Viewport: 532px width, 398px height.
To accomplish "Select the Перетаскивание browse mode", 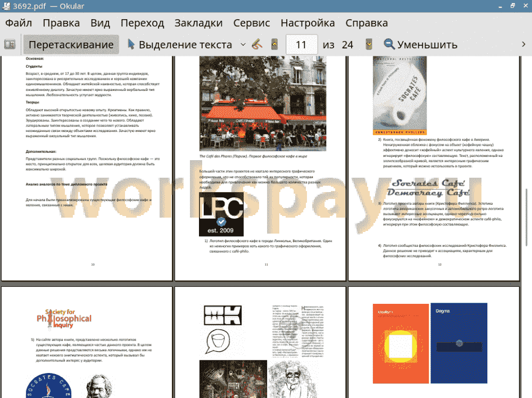I will point(71,45).
